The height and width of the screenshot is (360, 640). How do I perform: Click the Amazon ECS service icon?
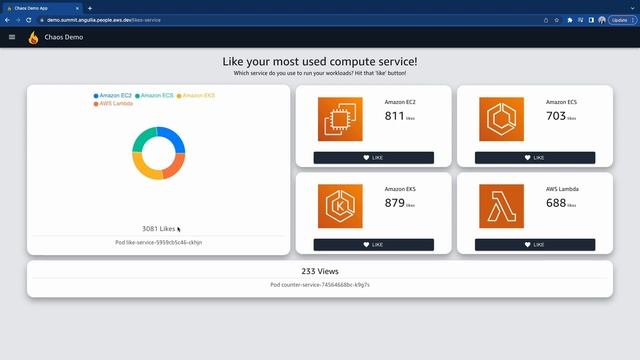[x=501, y=119]
